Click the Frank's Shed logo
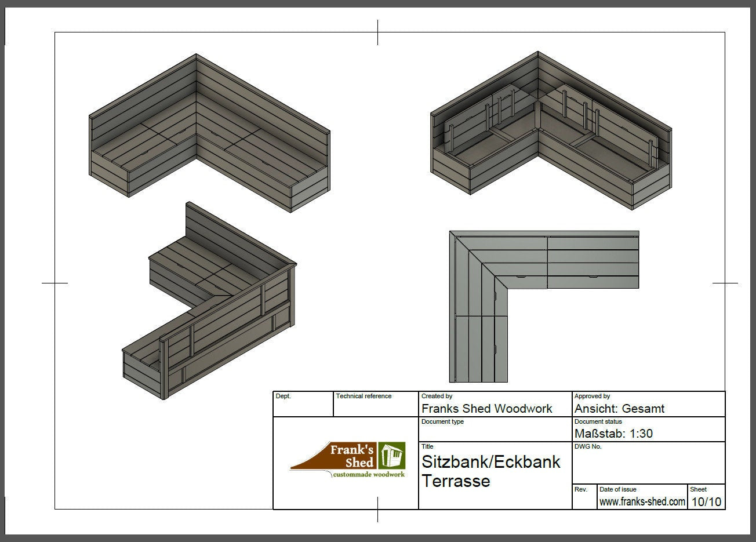Image resolution: width=756 pixels, height=542 pixels. click(347, 461)
